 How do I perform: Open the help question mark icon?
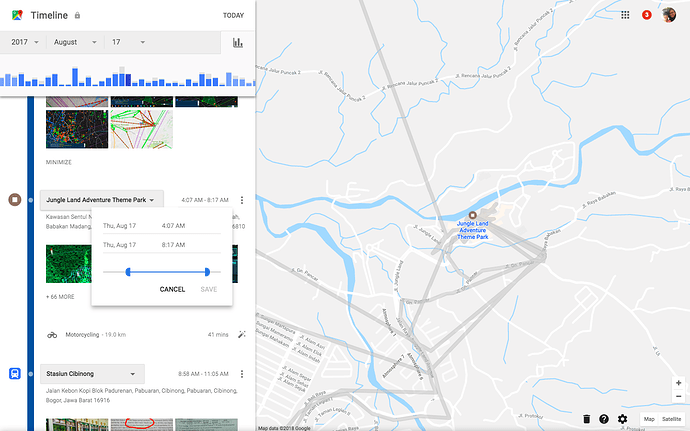604,419
